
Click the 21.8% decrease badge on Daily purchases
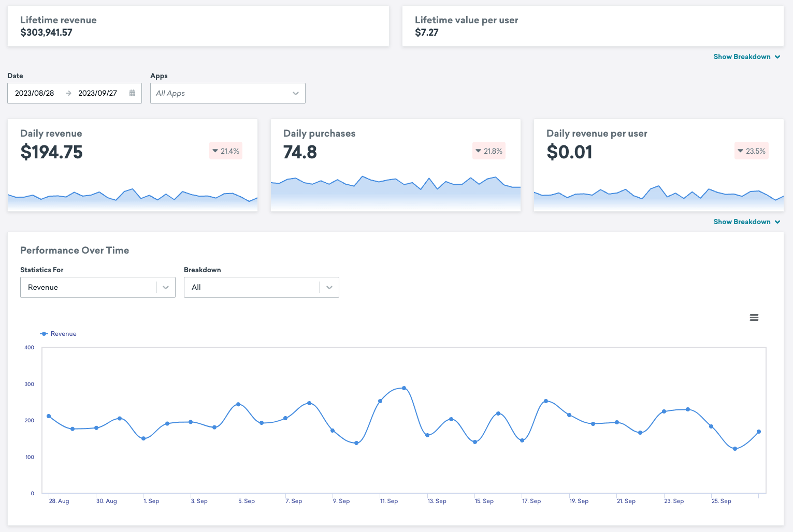coord(489,151)
